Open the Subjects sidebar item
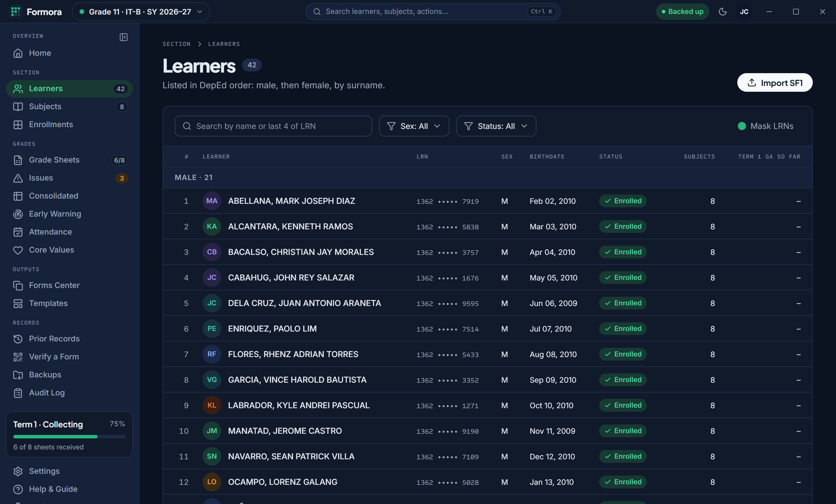The height and width of the screenshot is (504, 836). click(x=69, y=107)
